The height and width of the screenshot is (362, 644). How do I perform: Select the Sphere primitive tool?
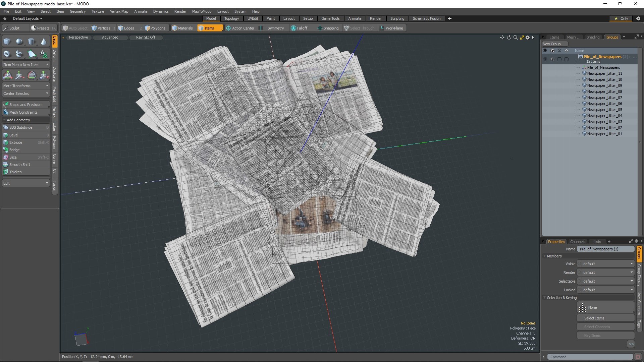[x=19, y=42]
